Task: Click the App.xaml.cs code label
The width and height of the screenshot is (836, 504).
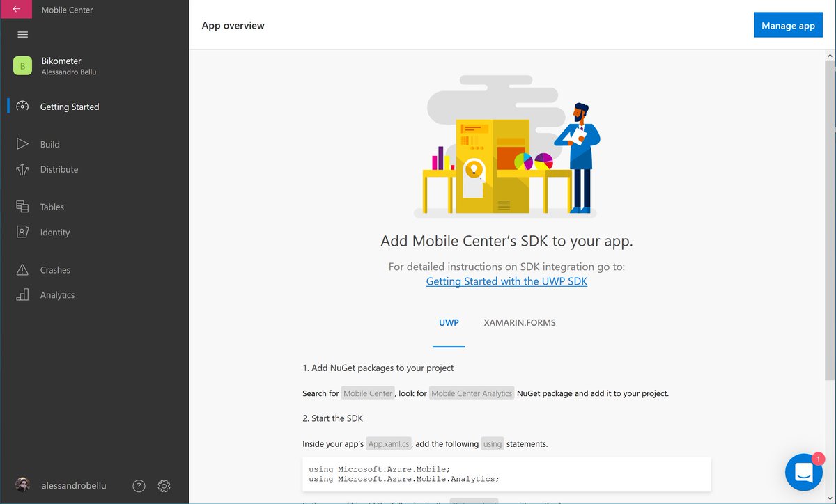Action: [389, 443]
